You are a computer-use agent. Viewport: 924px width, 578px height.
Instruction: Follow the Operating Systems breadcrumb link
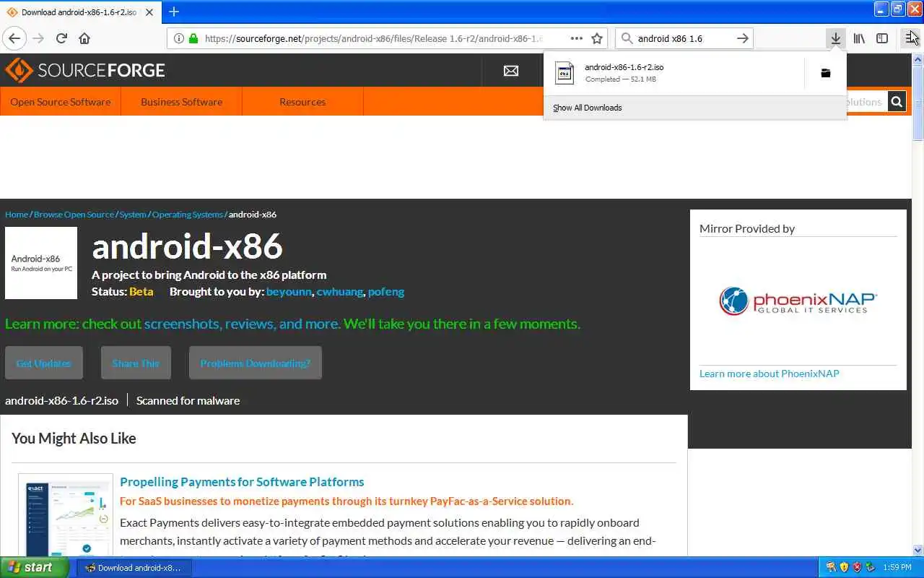[x=188, y=215]
